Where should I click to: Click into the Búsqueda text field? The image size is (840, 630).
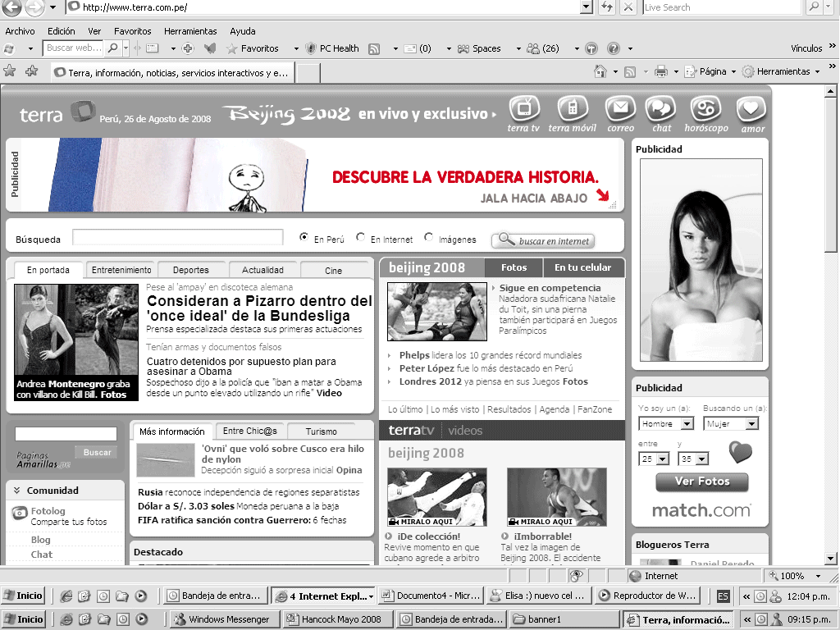click(x=178, y=237)
